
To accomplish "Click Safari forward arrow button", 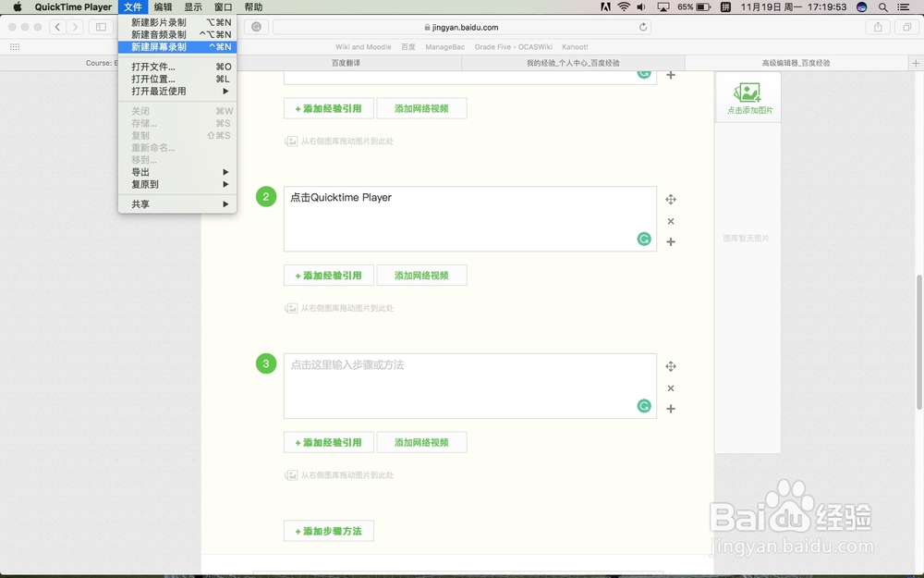I will point(75,27).
